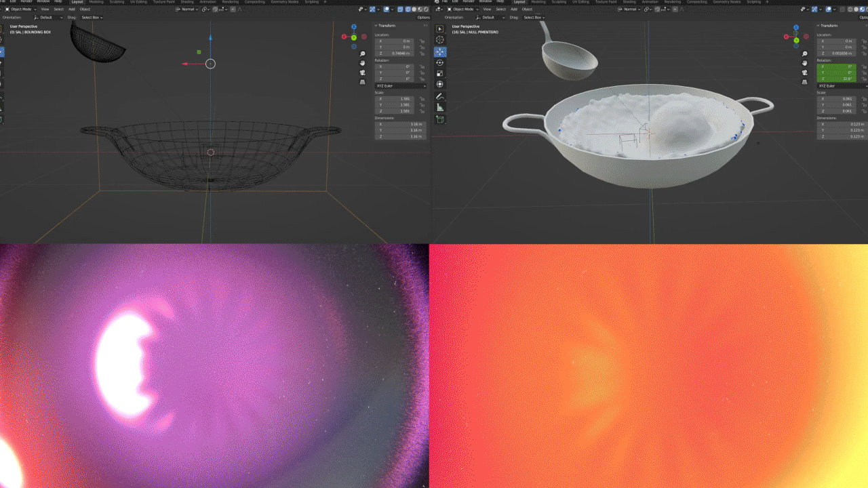Toggle Location X lock in left window
The width and height of the screenshot is (868, 488).
[x=422, y=41]
